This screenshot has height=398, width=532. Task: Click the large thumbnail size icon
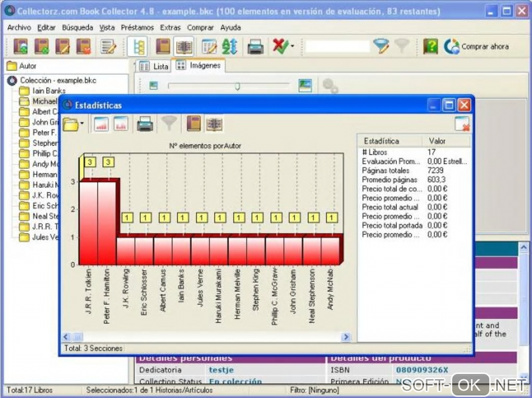tap(305, 85)
